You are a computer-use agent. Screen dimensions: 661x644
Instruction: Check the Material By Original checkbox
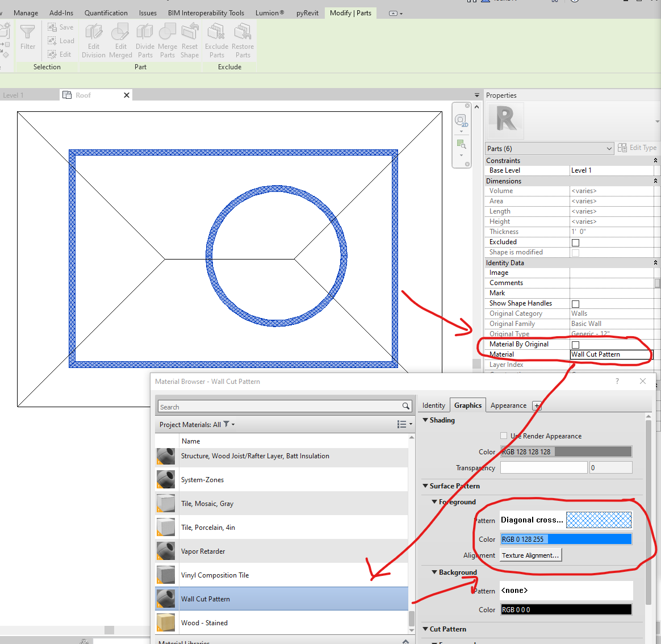(x=575, y=344)
